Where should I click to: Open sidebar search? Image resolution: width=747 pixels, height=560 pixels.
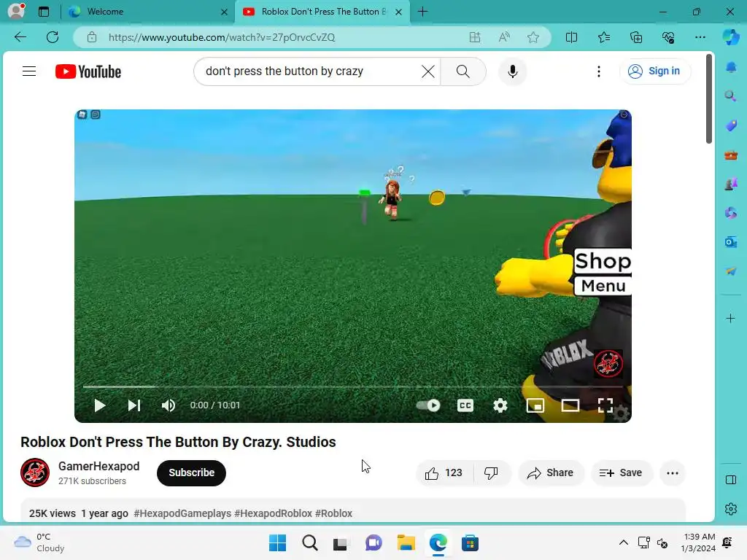coord(730,96)
